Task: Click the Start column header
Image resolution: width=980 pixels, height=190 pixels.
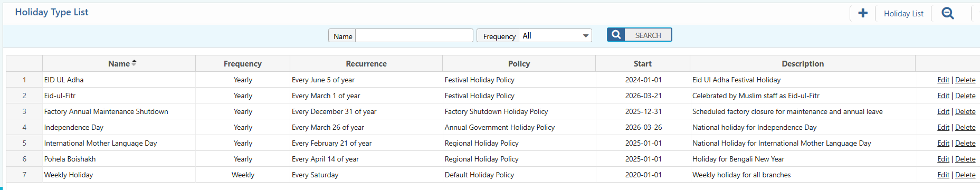Action: pyautogui.click(x=643, y=63)
